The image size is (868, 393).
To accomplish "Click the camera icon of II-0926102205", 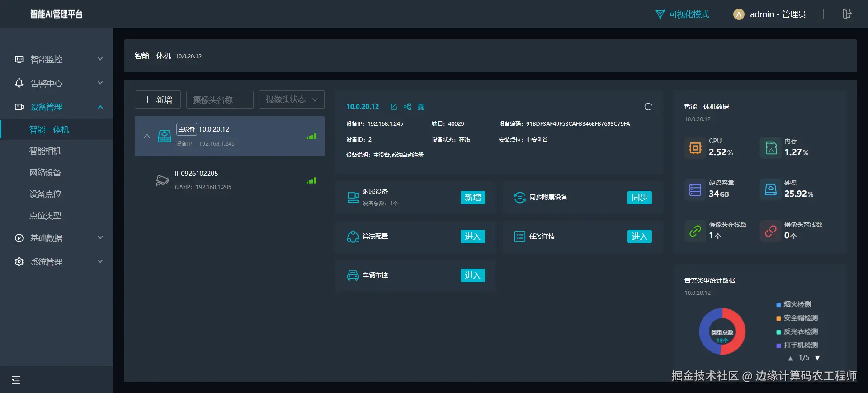I will point(162,180).
